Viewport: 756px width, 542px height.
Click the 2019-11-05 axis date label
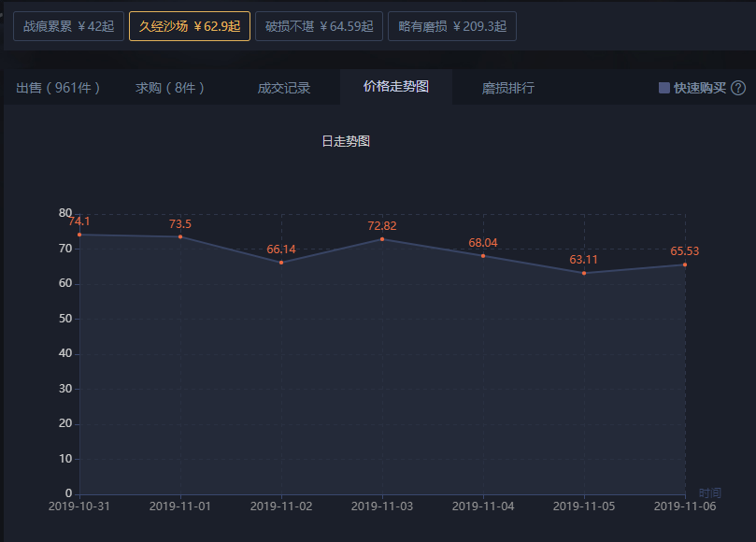click(584, 506)
